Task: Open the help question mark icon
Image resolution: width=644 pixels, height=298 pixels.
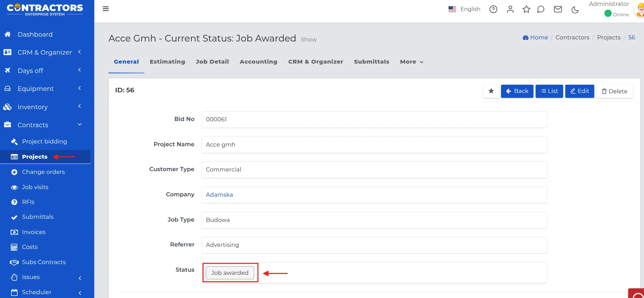Action: pyautogui.click(x=493, y=9)
